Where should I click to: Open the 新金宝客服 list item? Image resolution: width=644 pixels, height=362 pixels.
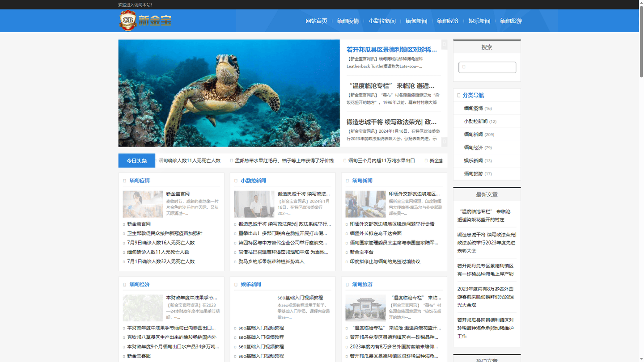click(139, 356)
